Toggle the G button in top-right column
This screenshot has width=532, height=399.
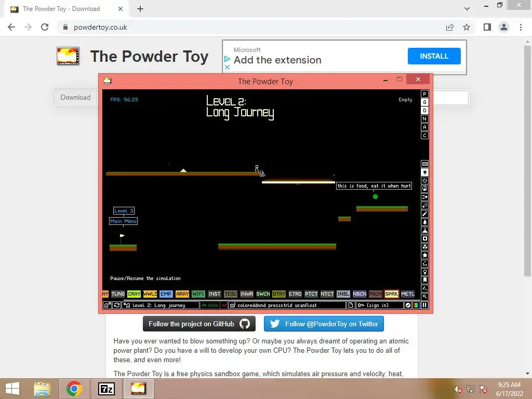tap(424, 102)
